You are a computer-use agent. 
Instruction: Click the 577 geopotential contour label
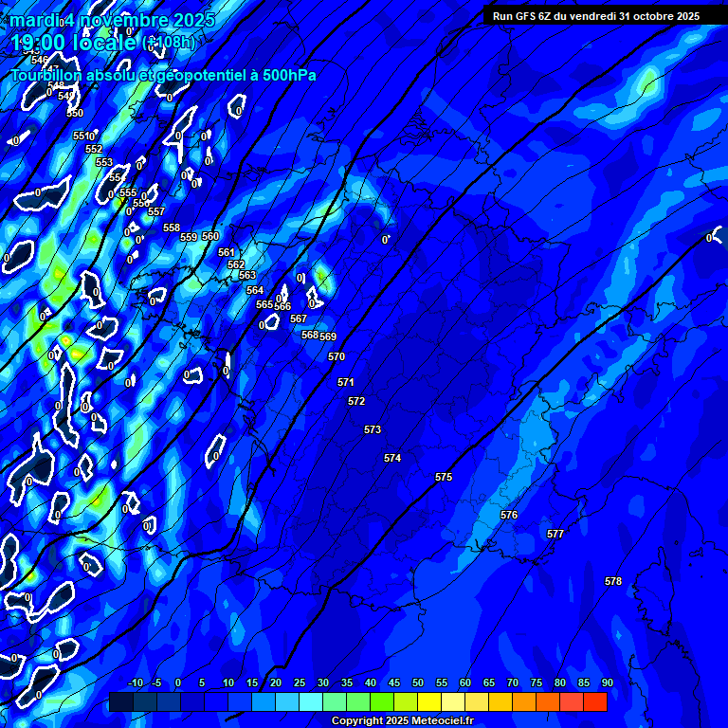(x=555, y=535)
